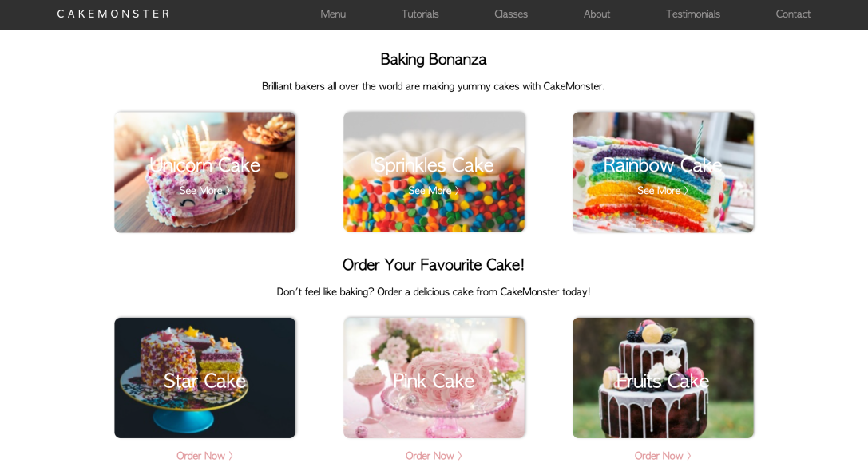
Task: Click See More on Unicorn Cake
Action: point(204,191)
